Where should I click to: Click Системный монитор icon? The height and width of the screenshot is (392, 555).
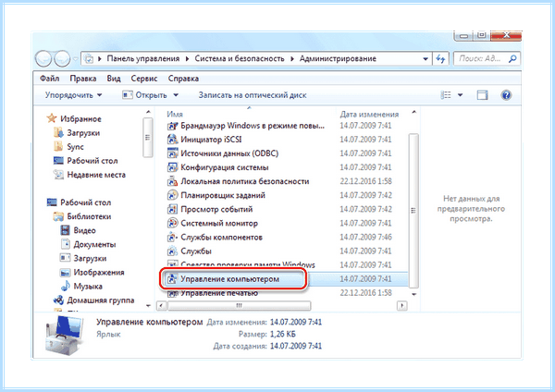[172, 223]
